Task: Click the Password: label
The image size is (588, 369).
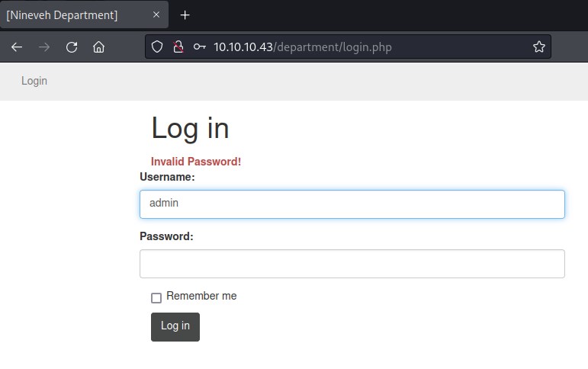Action: (x=166, y=236)
